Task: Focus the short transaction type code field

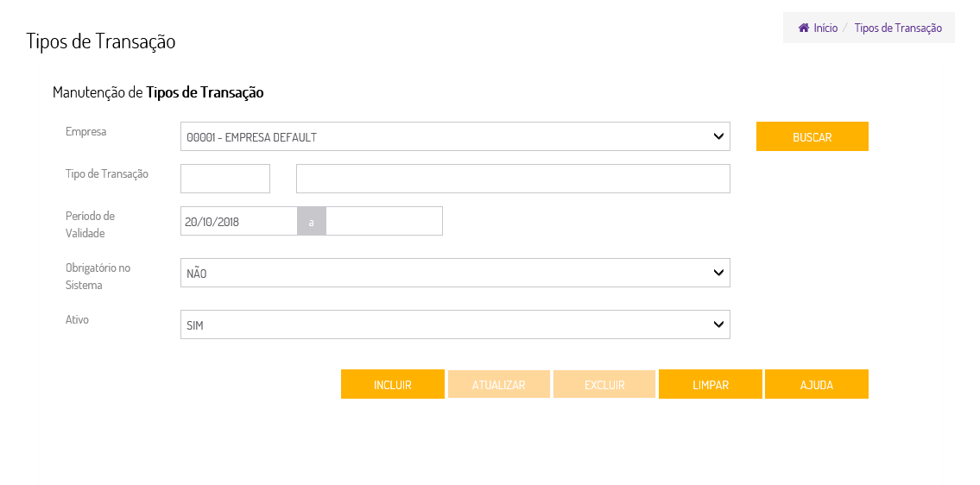Action: click(x=225, y=179)
